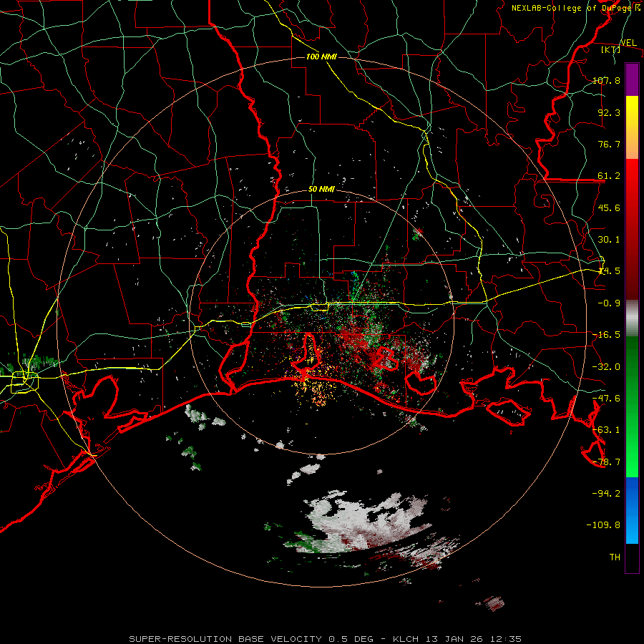Click the -109.8 legend value
This screenshot has height=644, width=644.
[x=604, y=525]
